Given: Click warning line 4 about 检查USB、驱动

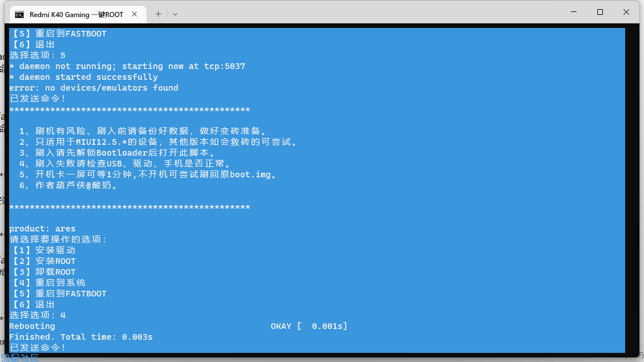Looking at the screenshot, I should pos(125,164).
